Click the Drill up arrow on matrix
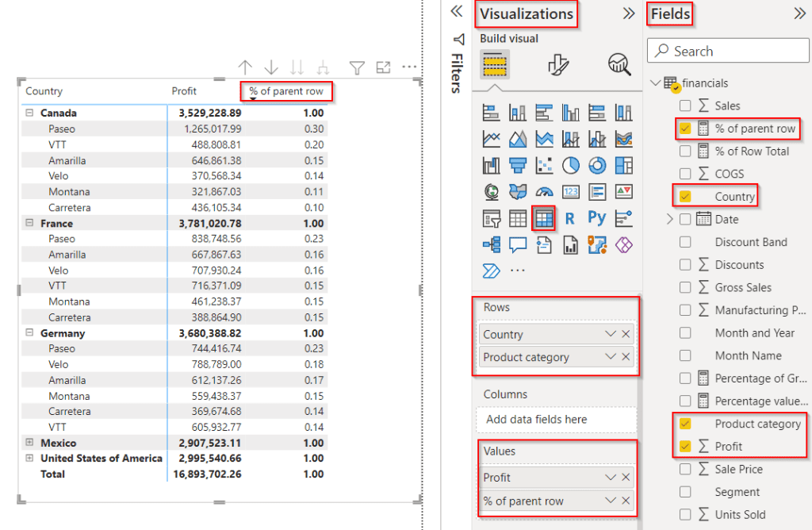The image size is (812, 530). (245, 67)
